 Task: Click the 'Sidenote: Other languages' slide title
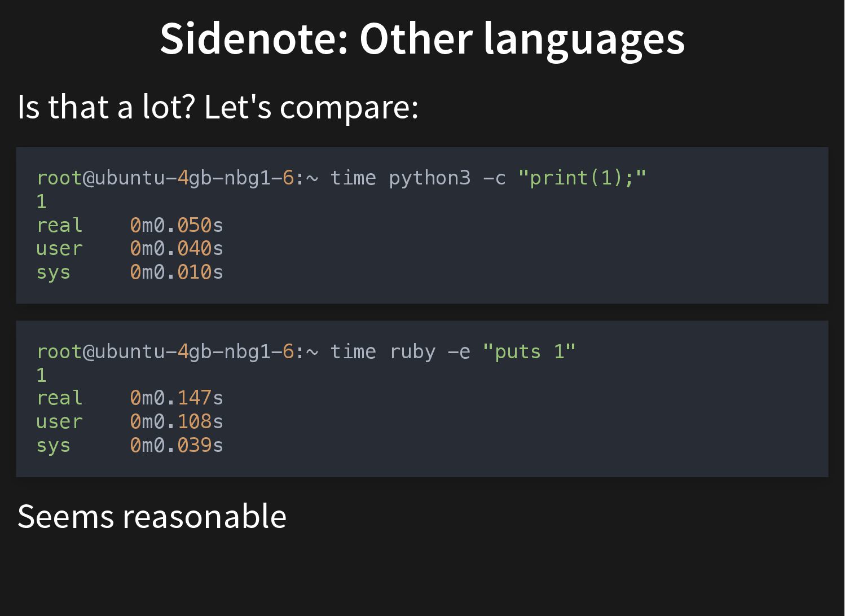[422, 38]
